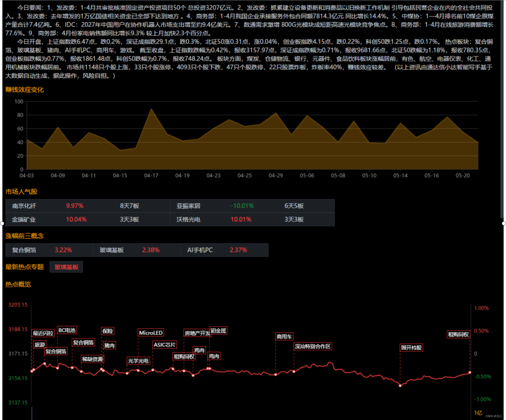Click the BC电池 chart label
The height and width of the screenshot is (420, 506).
tap(67, 330)
